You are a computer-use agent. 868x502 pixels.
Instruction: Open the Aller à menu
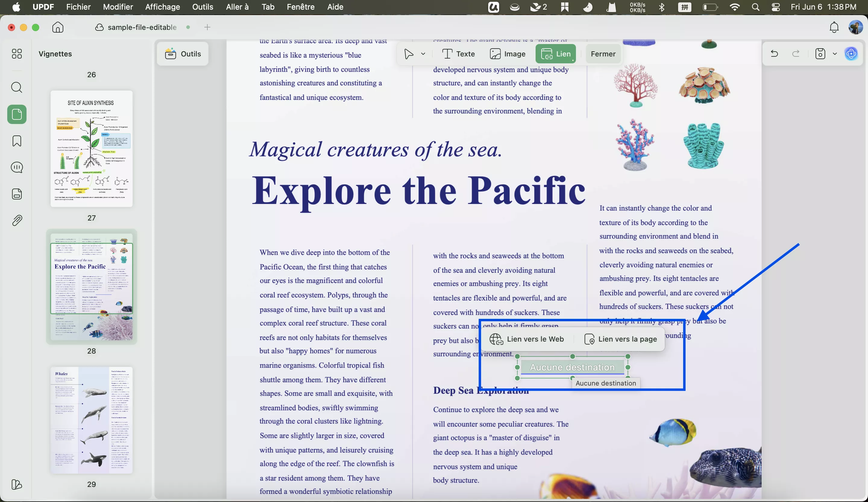tap(237, 7)
